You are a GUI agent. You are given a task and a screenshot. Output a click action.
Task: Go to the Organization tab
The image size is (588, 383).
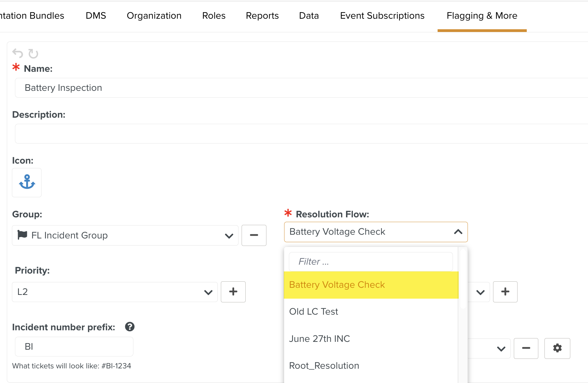click(x=154, y=16)
